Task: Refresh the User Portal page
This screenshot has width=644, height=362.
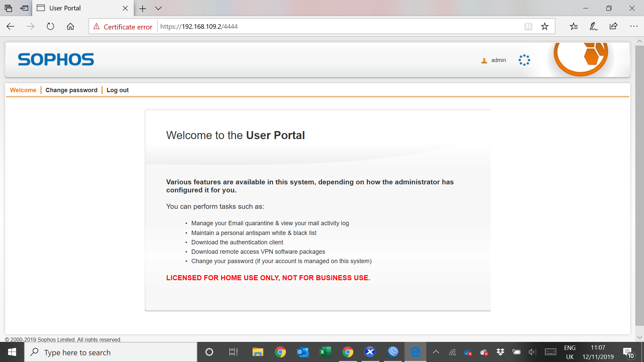Action: pyautogui.click(x=50, y=26)
